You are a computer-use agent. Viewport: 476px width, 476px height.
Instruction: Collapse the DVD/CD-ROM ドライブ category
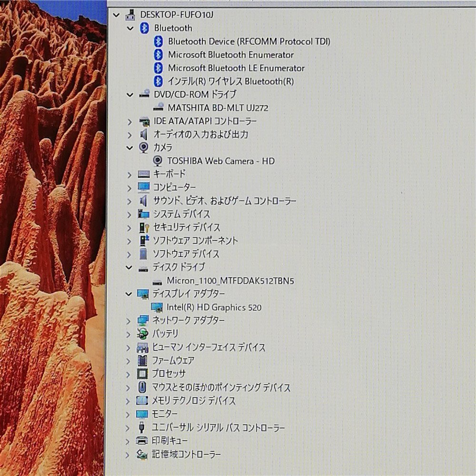click(130, 95)
